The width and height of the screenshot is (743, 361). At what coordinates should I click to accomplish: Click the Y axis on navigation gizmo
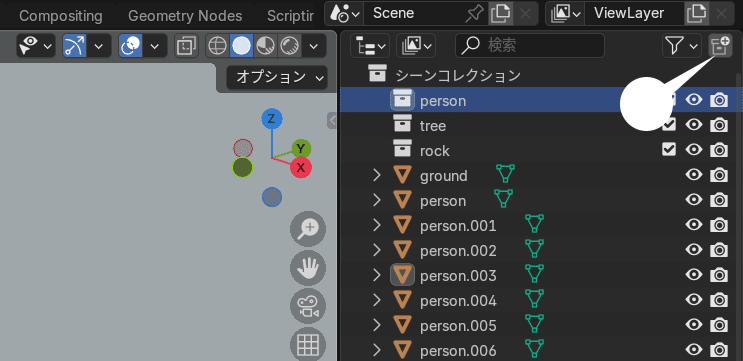coord(301,149)
